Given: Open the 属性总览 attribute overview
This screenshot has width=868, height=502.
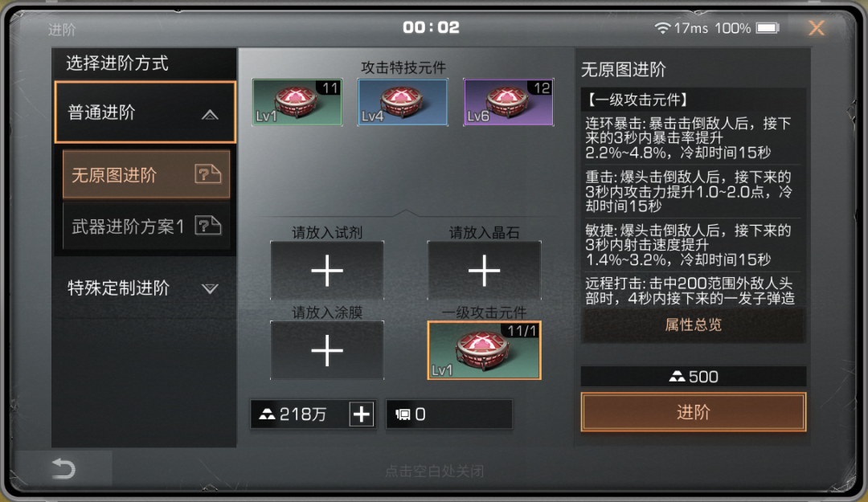Looking at the screenshot, I should tap(693, 324).
